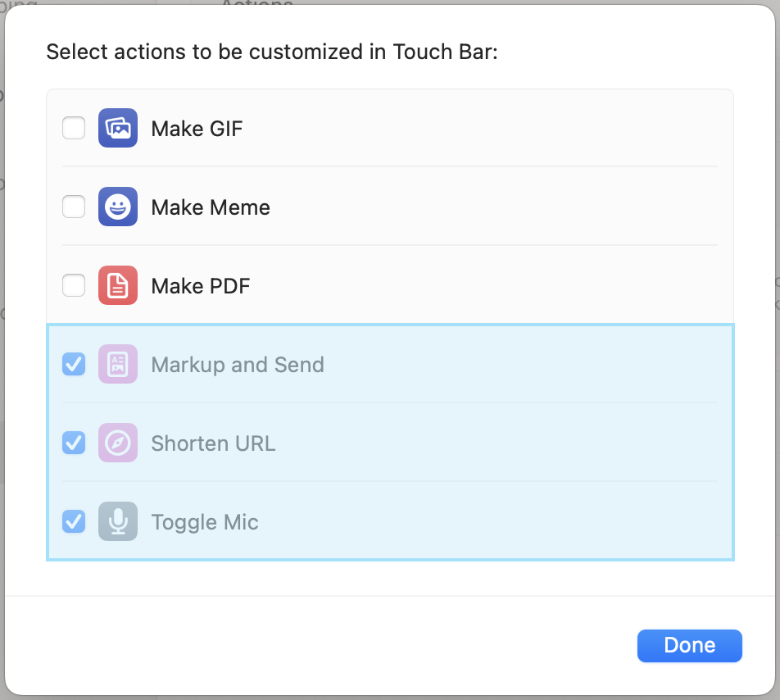Viewport: 780px width, 700px height.
Task: Enable the Make GIF checkbox
Action: 74,129
